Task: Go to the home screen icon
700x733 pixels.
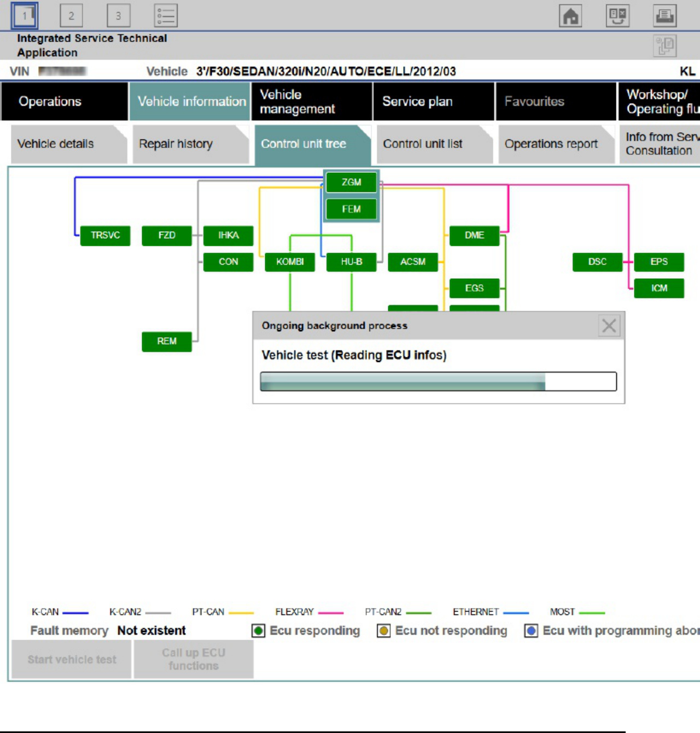Action: click(570, 15)
